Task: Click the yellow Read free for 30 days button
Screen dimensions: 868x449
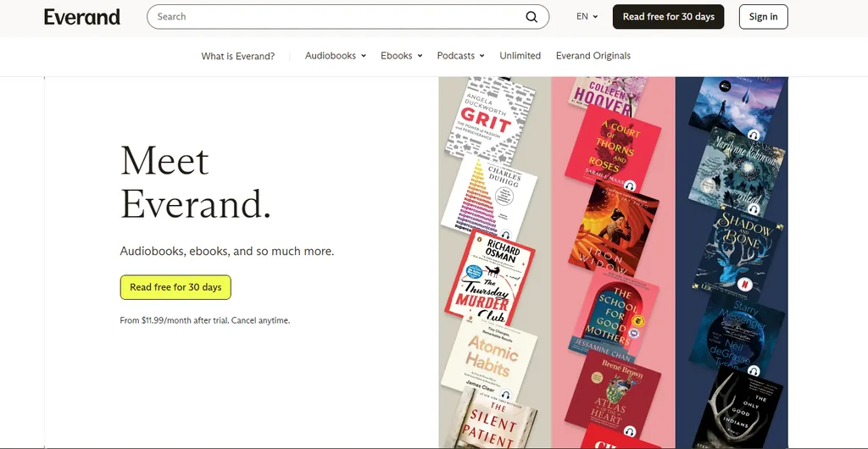Action: [175, 287]
